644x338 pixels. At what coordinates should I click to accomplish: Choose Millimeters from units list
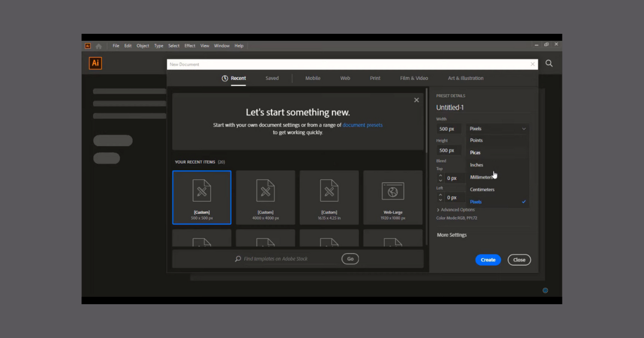[497, 178]
